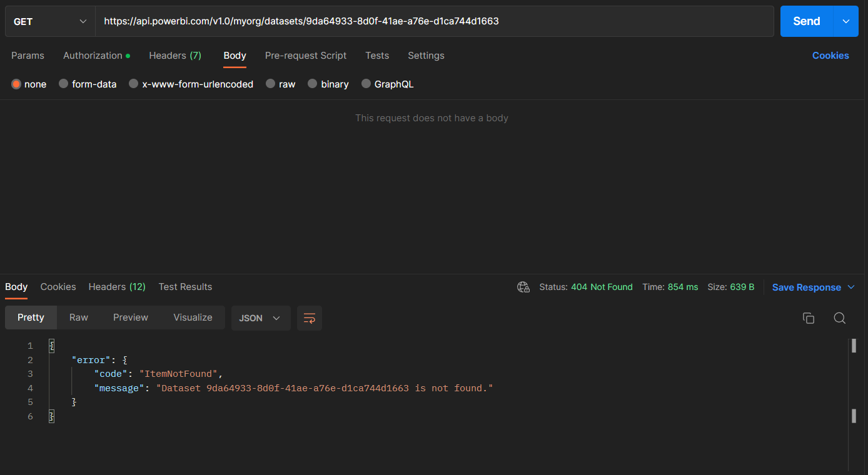
Task: Select the request Body tab
Action: pos(235,56)
